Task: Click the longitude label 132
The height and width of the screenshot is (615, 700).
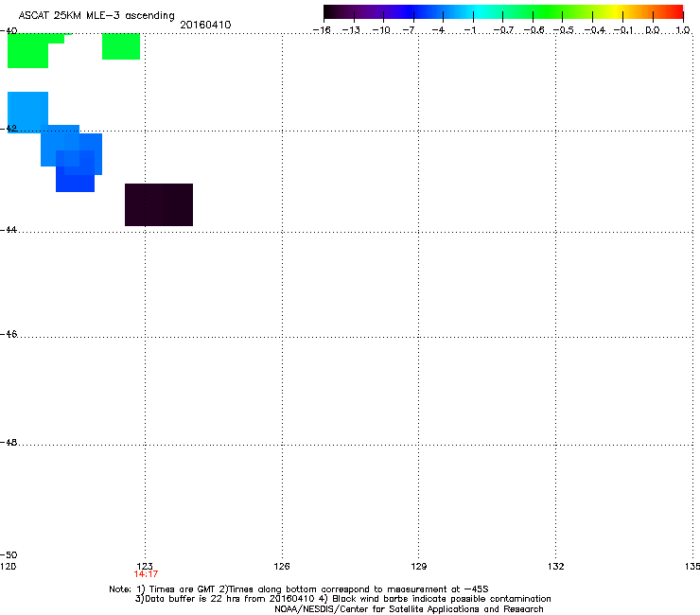Action: click(556, 567)
